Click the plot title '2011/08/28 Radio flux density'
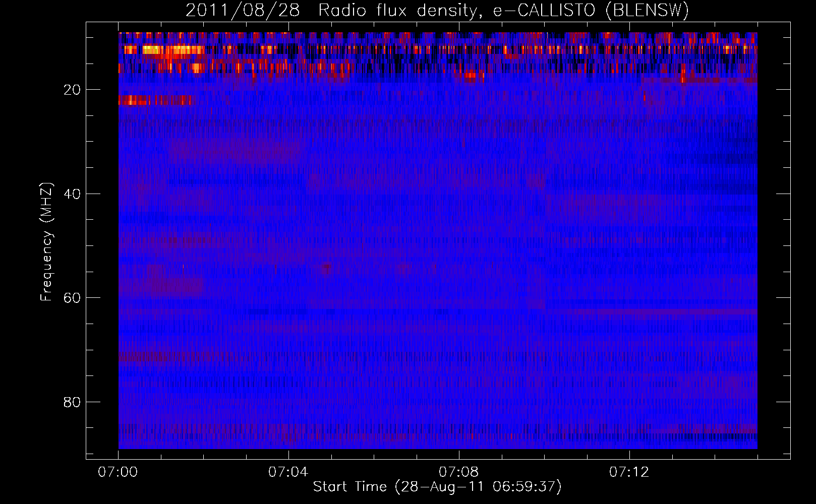816x504 pixels. (437, 10)
